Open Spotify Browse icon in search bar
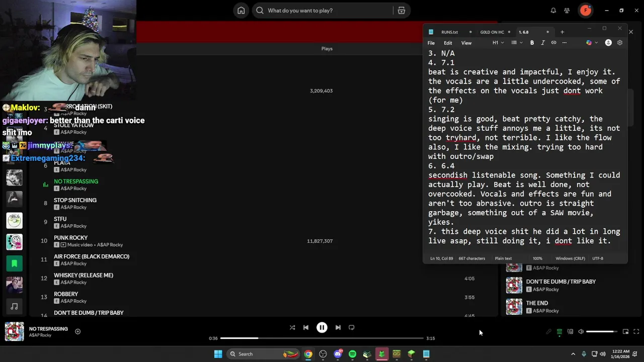Image resolution: width=644 pixels, height=362 pixels. [x=401, y=11]
